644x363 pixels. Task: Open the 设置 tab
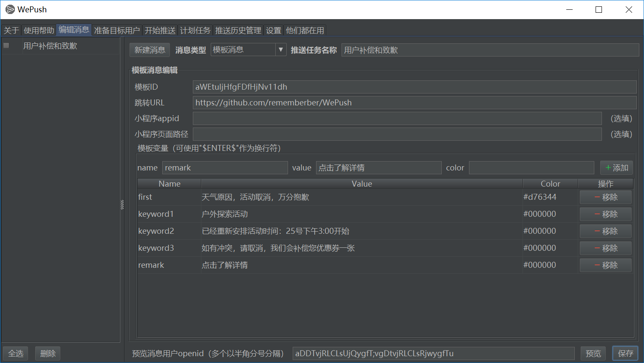[274, 30]
